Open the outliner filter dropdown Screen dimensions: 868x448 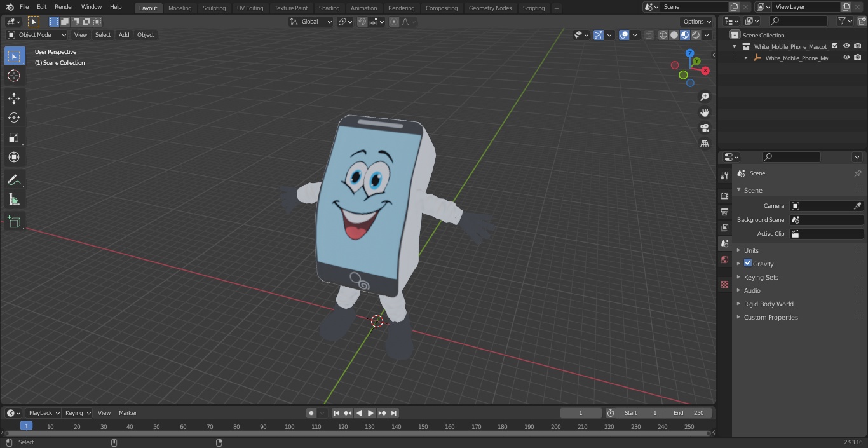point(844,21)
